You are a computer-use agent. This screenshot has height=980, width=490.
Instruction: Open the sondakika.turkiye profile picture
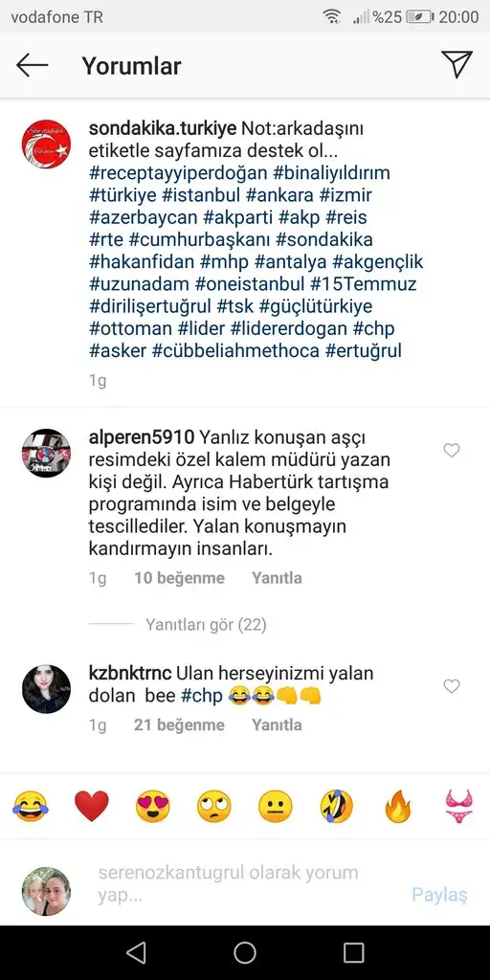pos(46,145)
